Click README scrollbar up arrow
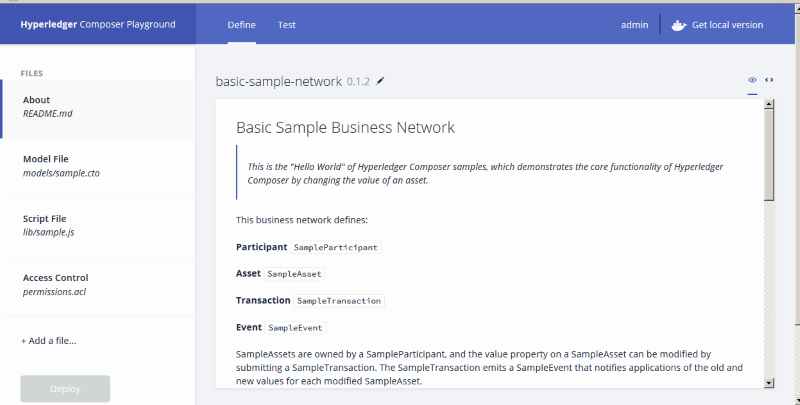 (769, 104)
